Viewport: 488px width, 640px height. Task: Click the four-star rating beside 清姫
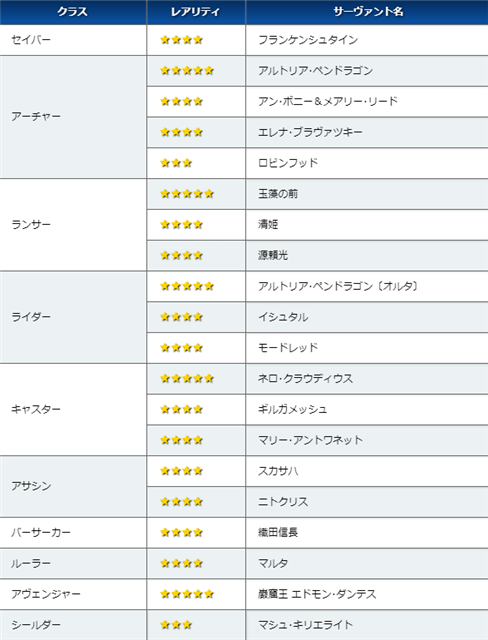pyautogui.click(x=182, y=224)
